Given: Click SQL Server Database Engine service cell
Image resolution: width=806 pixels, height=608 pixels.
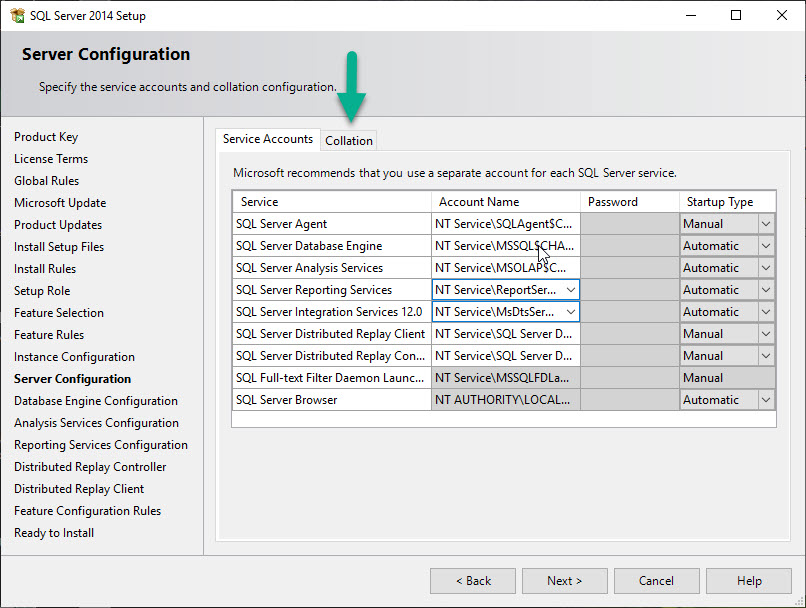Looking at the screenshot, I should click(332, 246).
